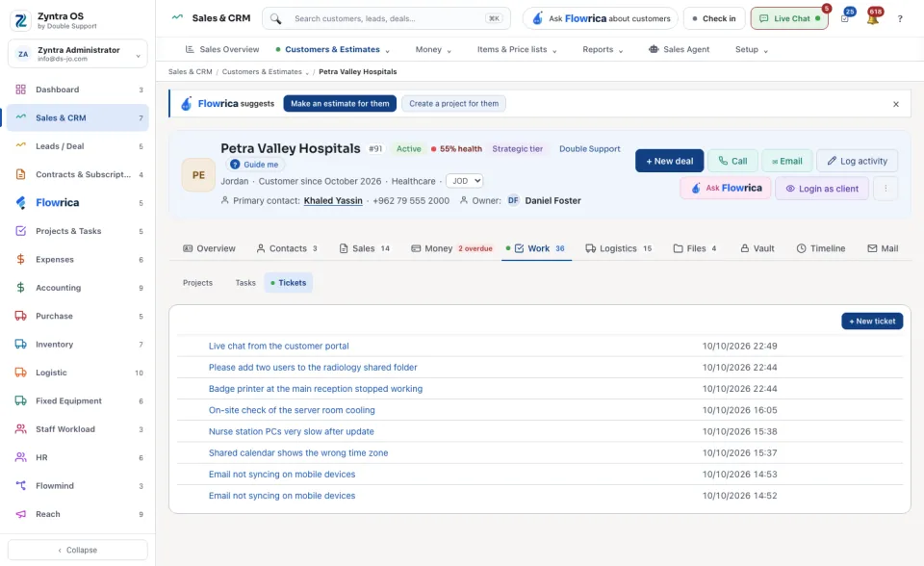Open Dashboard from the sidebar

pyautogui.click(x=78, y=90)
